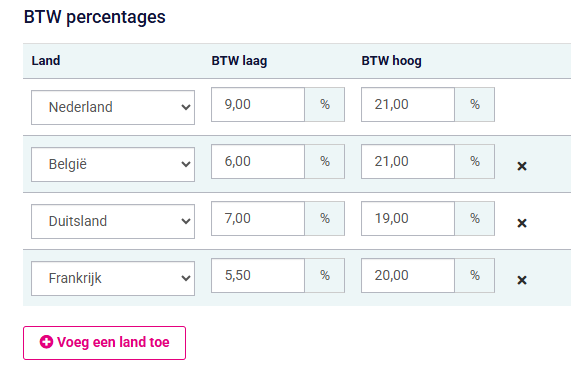Screen dimensions: 571x373
Task: Select the Nederland BTW laag field with 9,00
Action: click(x=258, y=105)
